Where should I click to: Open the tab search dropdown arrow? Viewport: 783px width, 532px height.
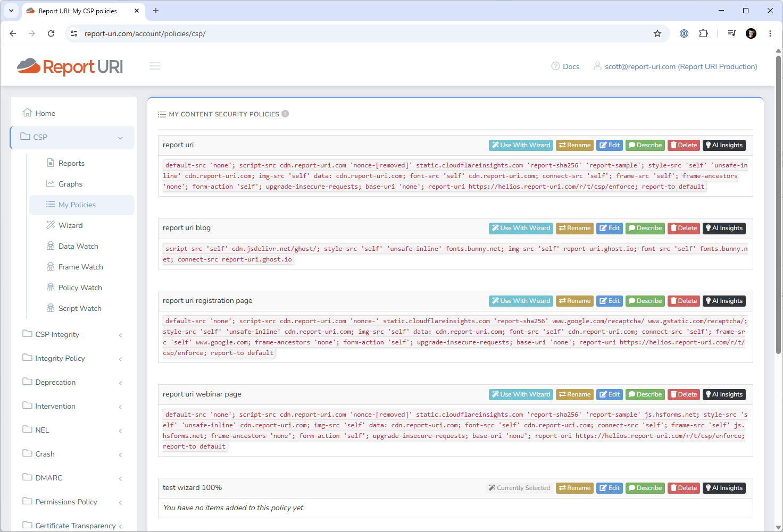[x=11, y=11]
